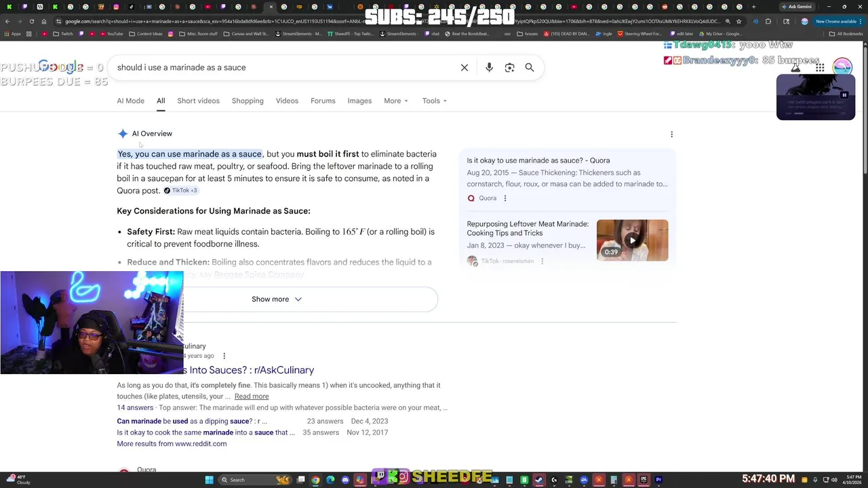Open the r/AskCulinary result title
Image resolution: width=868 pixels, height=488 pixels.
[248, 370]
